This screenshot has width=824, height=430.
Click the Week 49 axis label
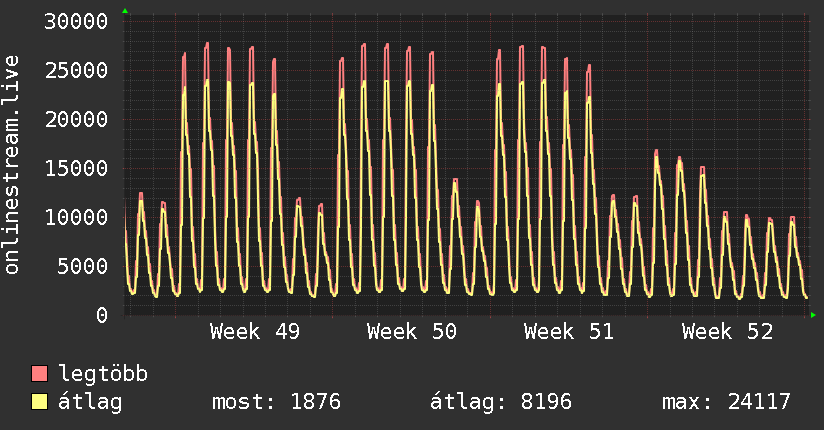pos(255,332)
